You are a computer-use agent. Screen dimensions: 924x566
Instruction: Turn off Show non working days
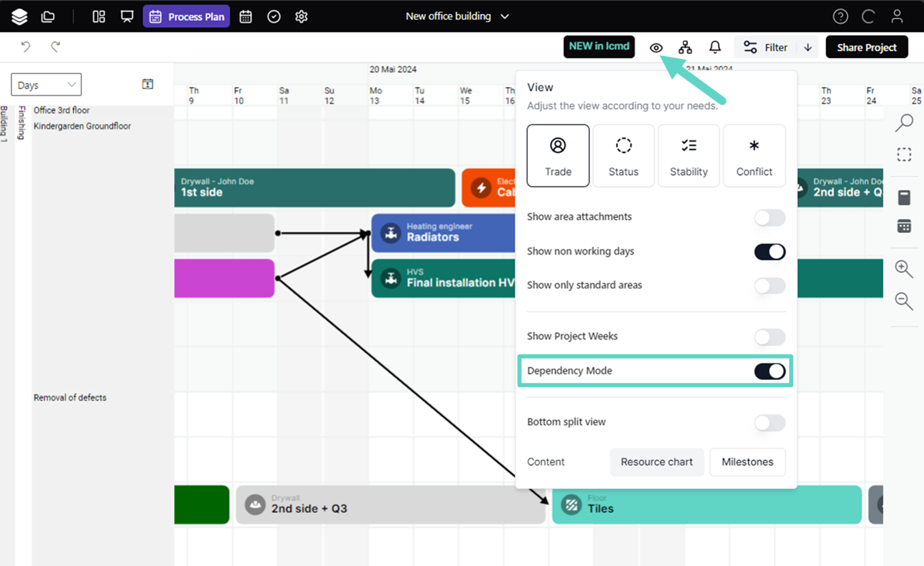769,252
